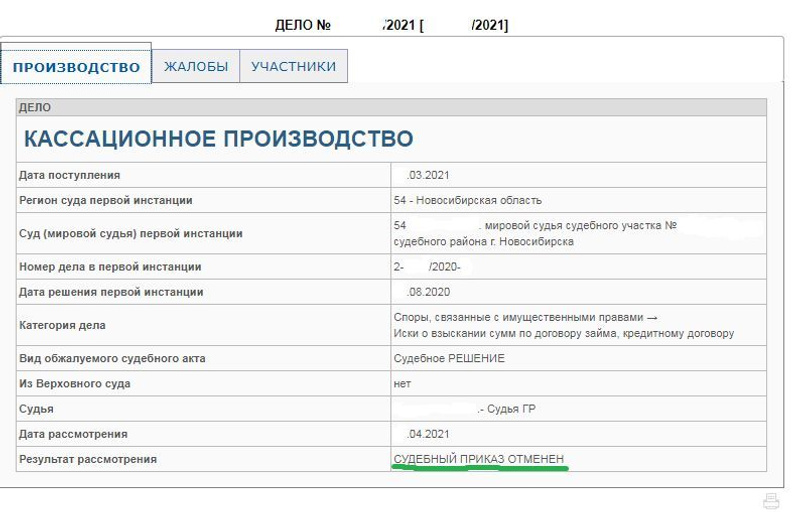Click the ДЕЛО № title at top

(303, 25)
